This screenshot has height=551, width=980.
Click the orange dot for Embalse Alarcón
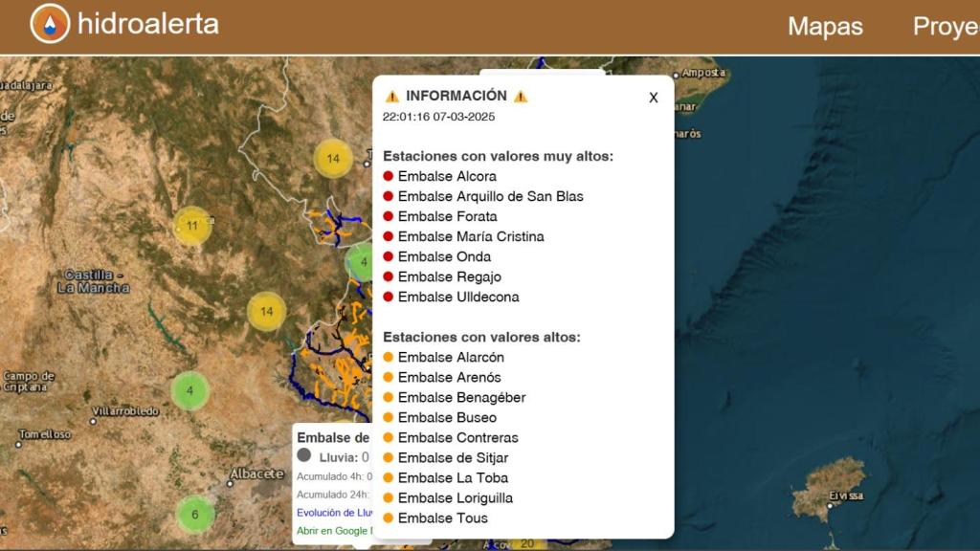(388, 357)
